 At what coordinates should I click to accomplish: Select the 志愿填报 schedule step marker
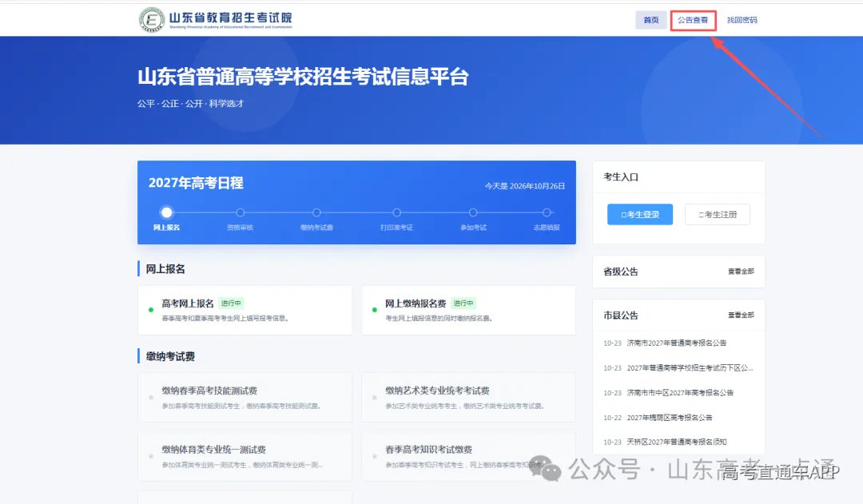tap(547, 212)
